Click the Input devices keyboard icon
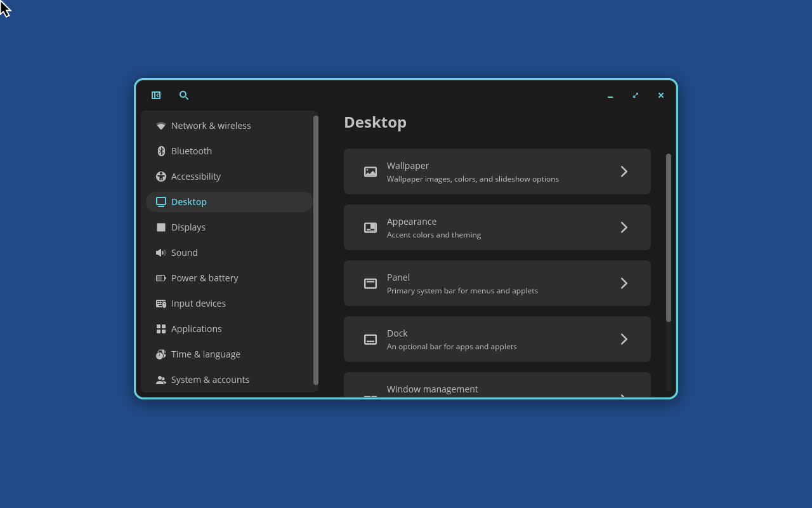Viewport: 812px width, 508px height. pos(161,304)
